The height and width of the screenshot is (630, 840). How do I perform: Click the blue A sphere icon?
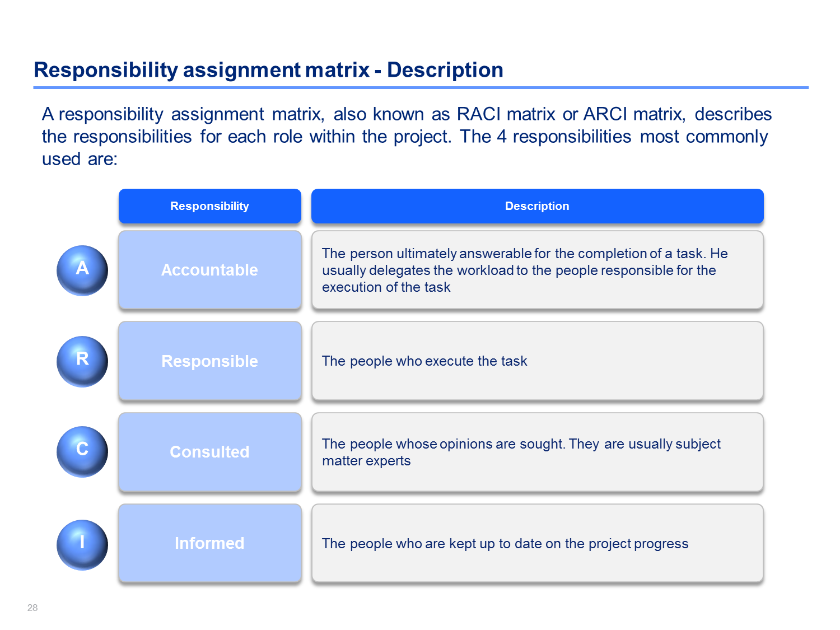tap(82, 270)
